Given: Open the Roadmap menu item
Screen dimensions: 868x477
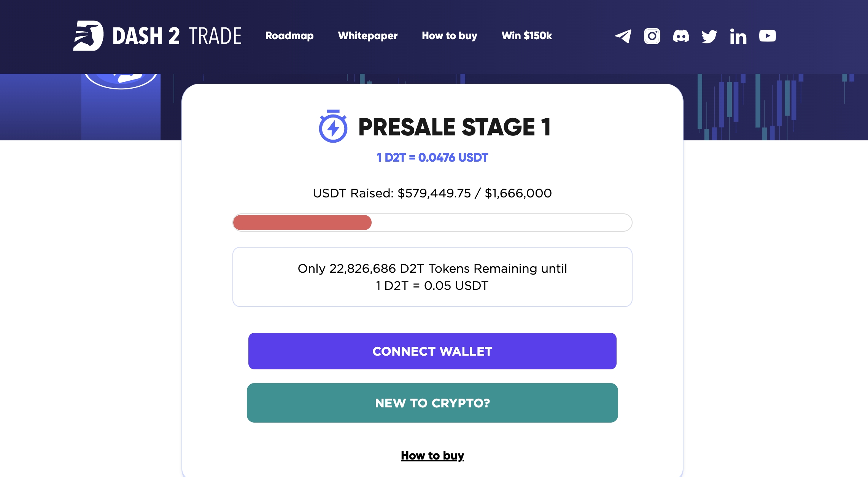Looking at the screenshot, I should (x=289, y=36).
